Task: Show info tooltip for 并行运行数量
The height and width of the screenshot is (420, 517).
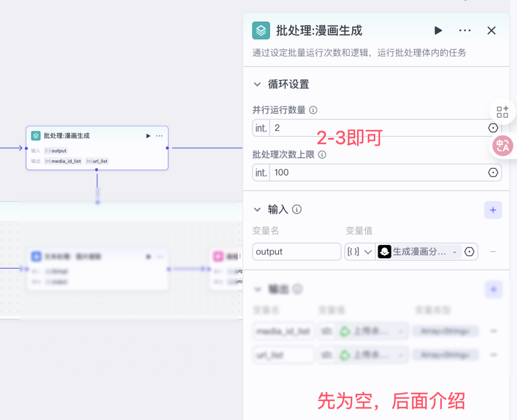Action: [313, 110]
